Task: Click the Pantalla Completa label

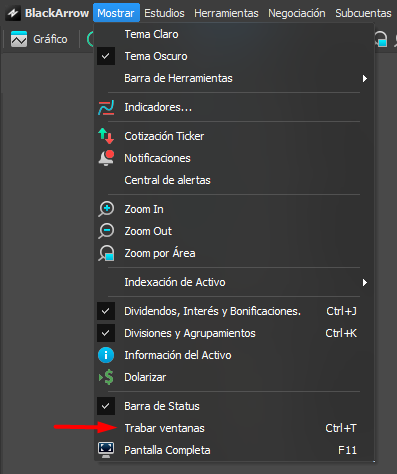Action: click(x=167, y=450)
